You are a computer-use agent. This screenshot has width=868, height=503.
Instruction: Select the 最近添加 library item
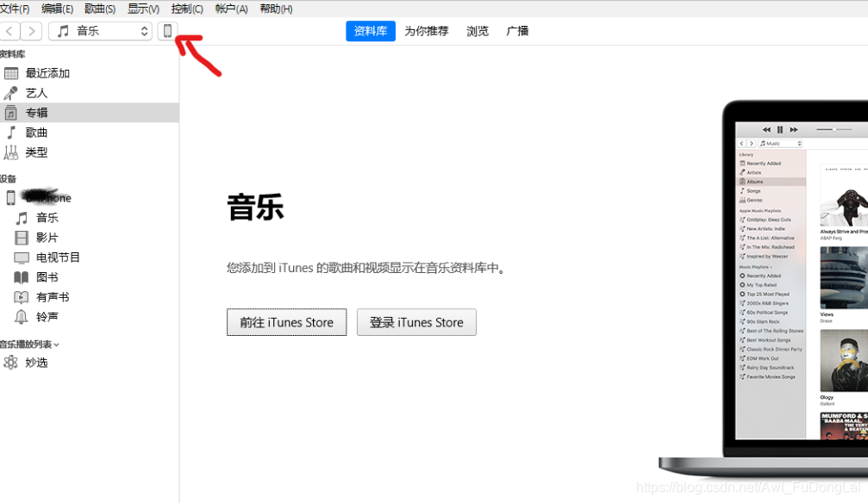[x=89, y=73]
